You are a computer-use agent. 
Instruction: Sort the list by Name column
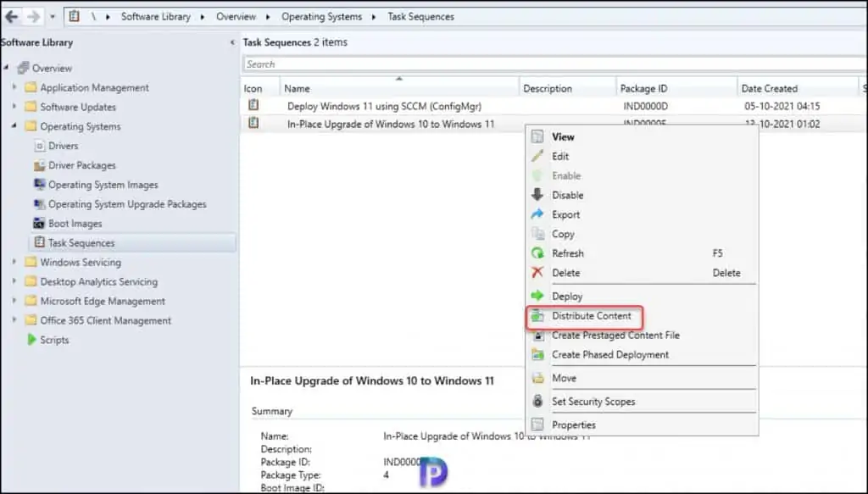399,88
